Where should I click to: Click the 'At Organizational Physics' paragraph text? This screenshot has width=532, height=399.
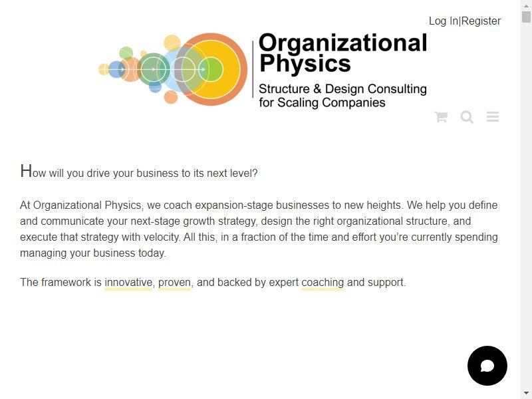[259, 229]
